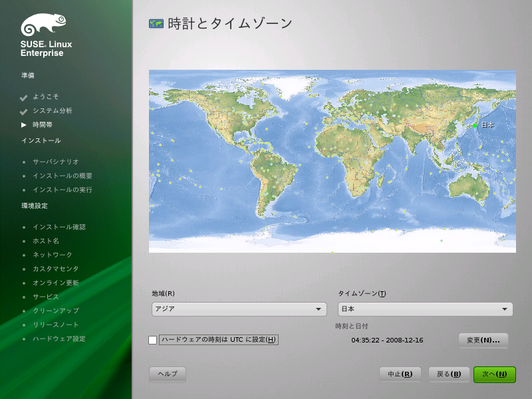
Task: Click the システム分析 step in the sidebar
Action: (53, 110)
